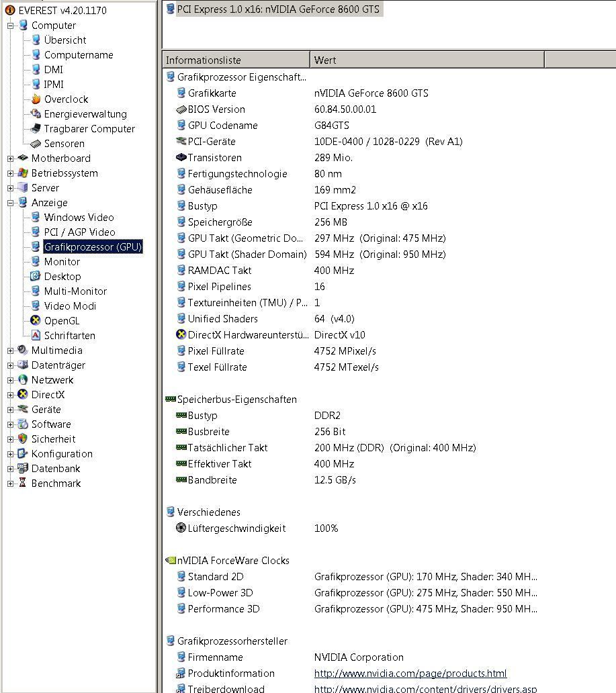This screenshot has width=616, height=693.
Task: Select the Performance 3D clocks row
Action: (x=354, y=608)
